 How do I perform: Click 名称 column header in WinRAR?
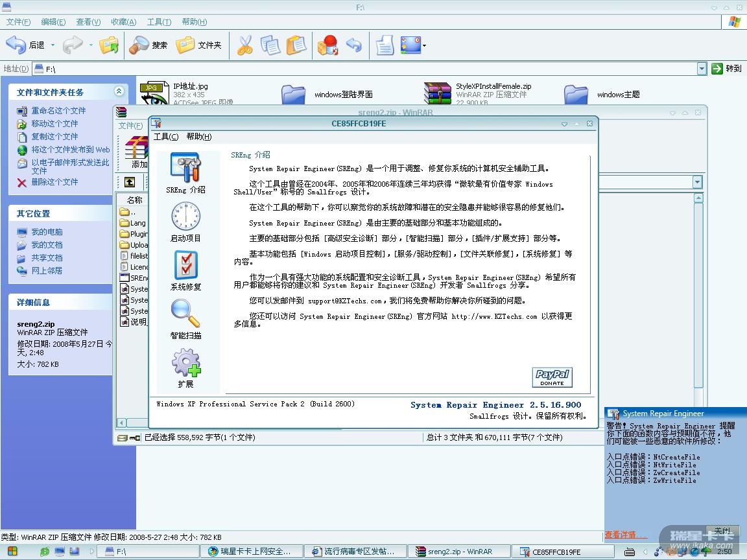tap(134, 200)
